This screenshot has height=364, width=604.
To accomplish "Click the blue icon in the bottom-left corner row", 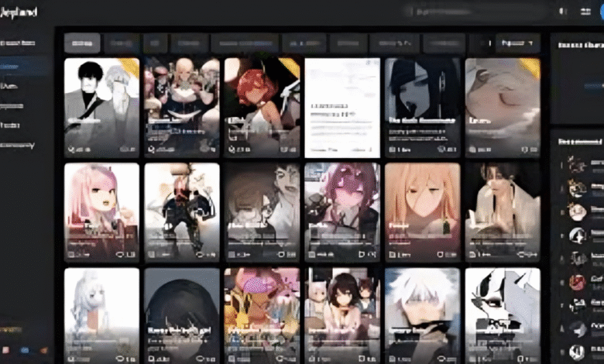I will [x=25, y=350].
